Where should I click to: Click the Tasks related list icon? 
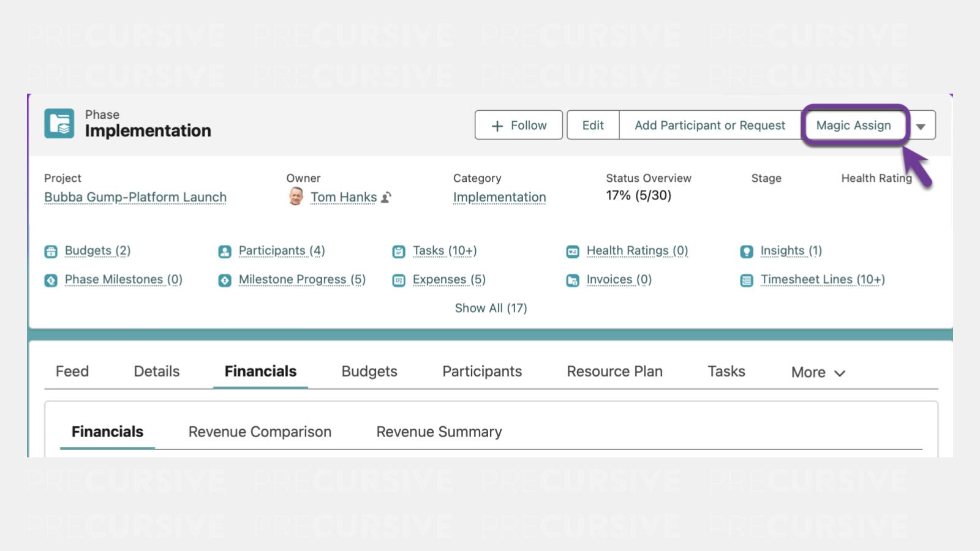[x=399, y=252]
